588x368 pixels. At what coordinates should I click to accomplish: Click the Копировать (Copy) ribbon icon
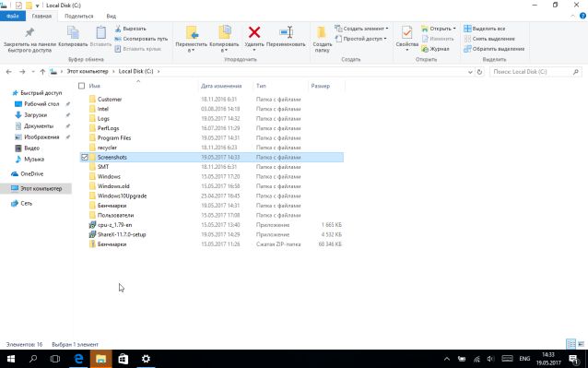(73, 37)
